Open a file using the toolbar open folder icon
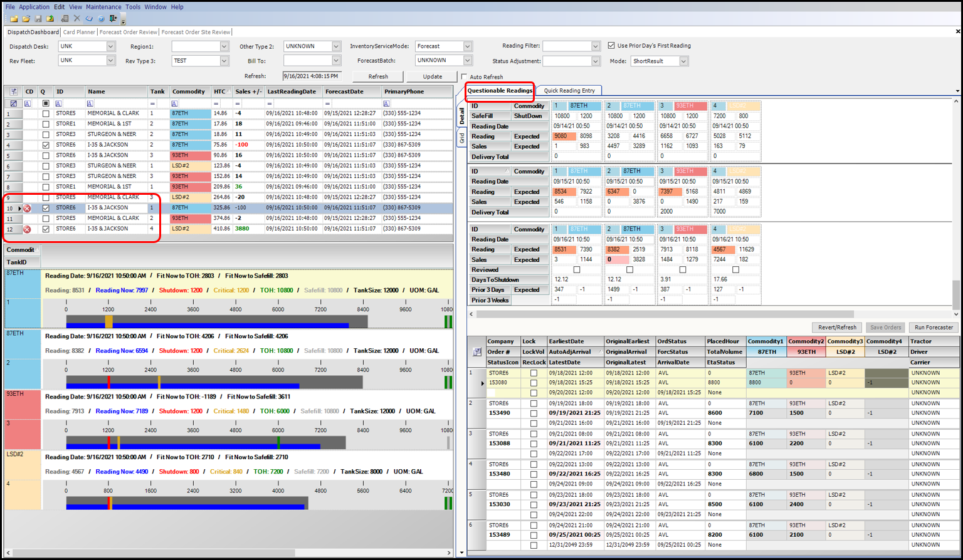The image size is (963, 560). click(25, 19)
